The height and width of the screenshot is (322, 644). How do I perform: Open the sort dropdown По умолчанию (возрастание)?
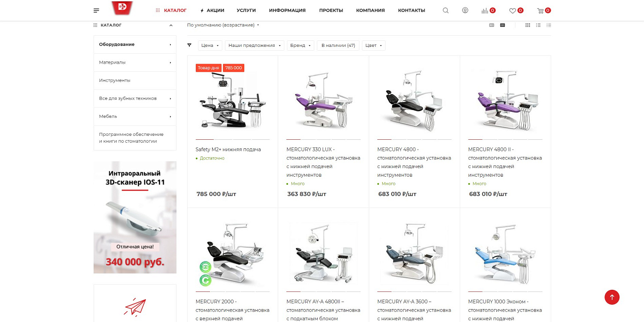[x=223, y=25]
